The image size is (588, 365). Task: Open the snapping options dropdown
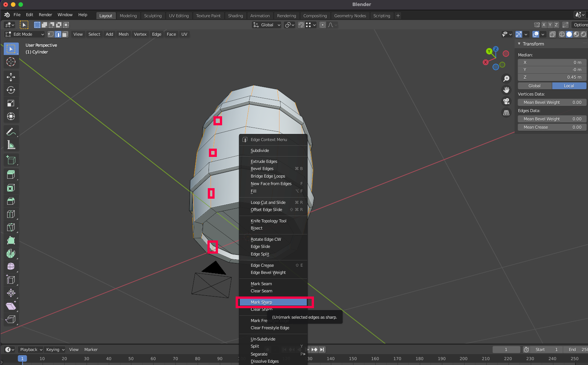311,25
